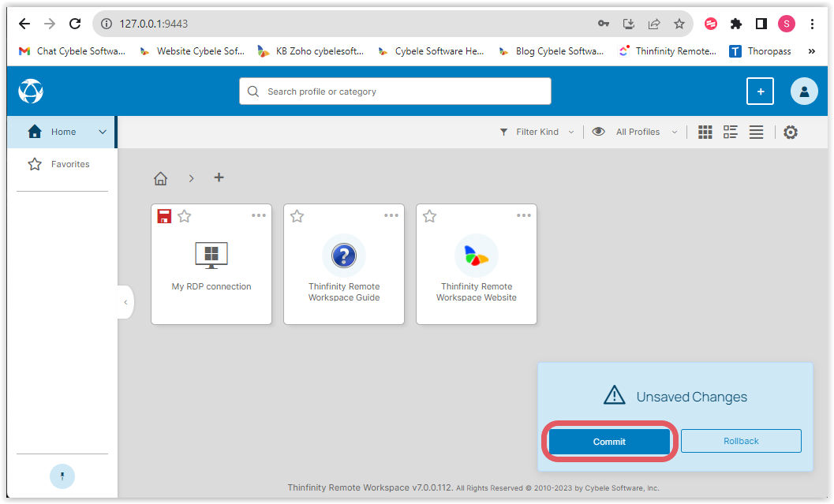Open My RDP connection profile
Viewport: 834px width, 504px height.
coord(211,265)
